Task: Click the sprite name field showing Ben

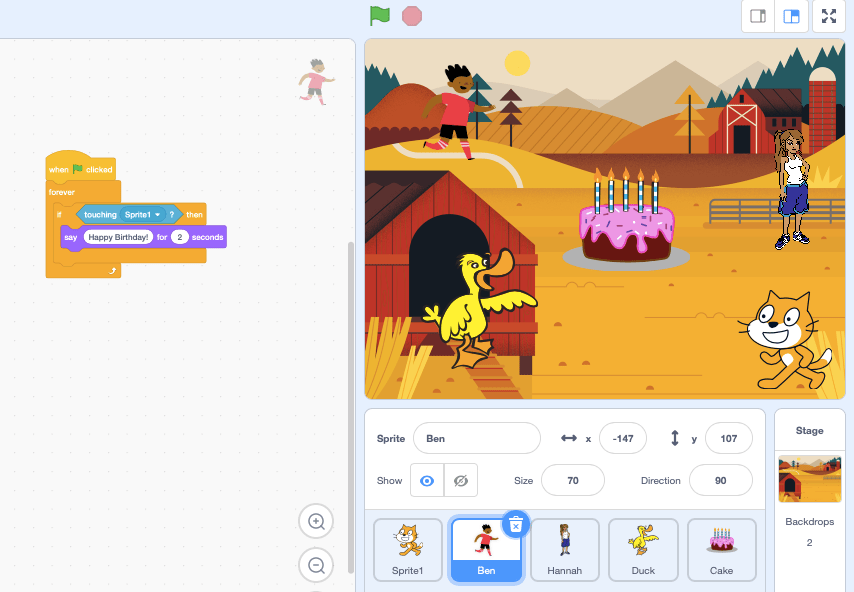Action: [x=476, y=438]
